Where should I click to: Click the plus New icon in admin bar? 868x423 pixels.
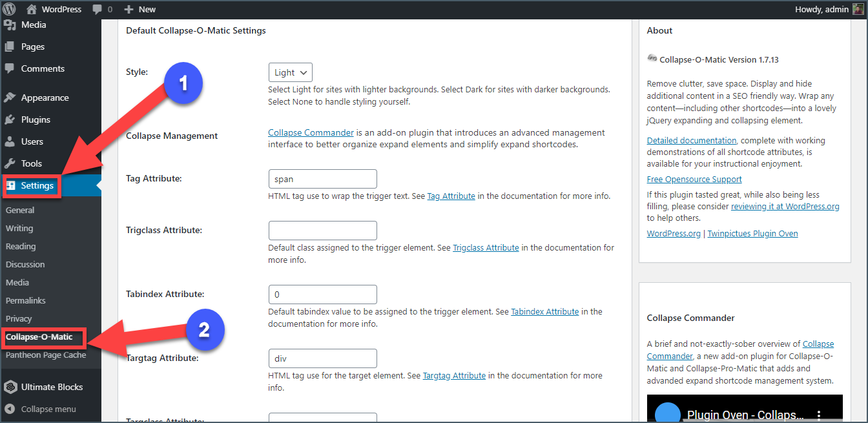(129, 10)
